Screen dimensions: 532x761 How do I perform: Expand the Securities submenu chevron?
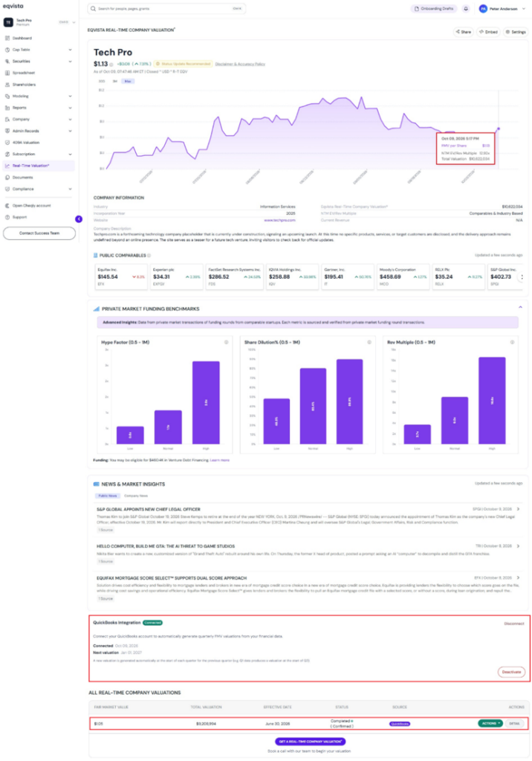(71, 61)
